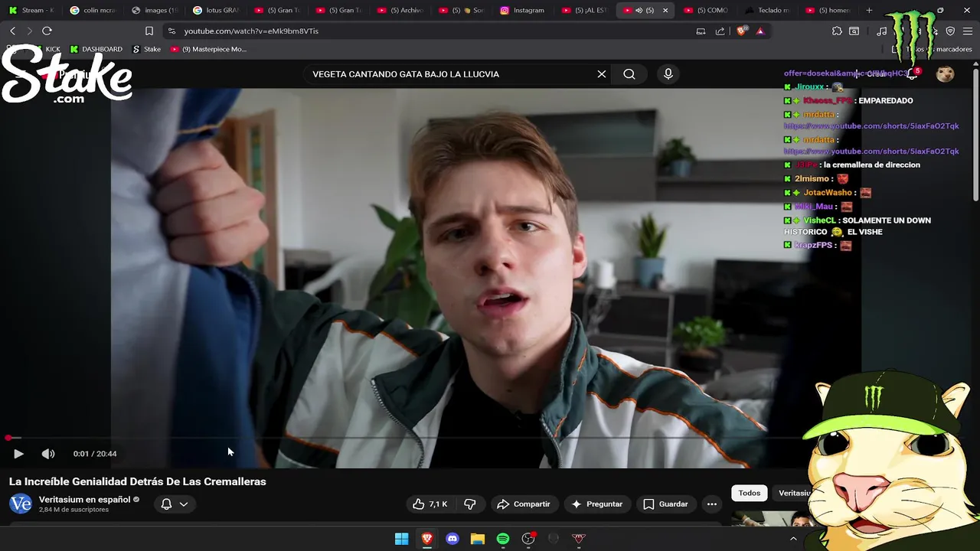Viewport: 980px width, 551px height.
Task: Open Brave browser from the taskbar
Action: pos(426,539)
